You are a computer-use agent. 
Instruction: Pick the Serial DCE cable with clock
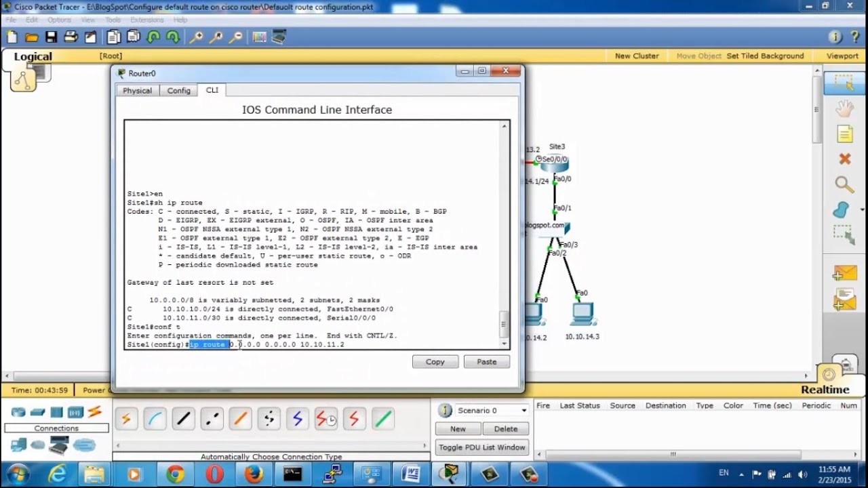326,419
